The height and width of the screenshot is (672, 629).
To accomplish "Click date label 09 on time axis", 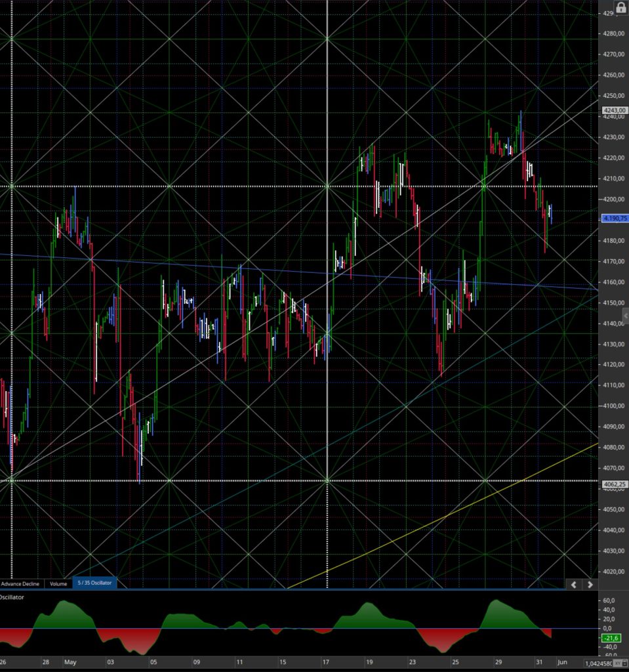I will click(197, 662).
